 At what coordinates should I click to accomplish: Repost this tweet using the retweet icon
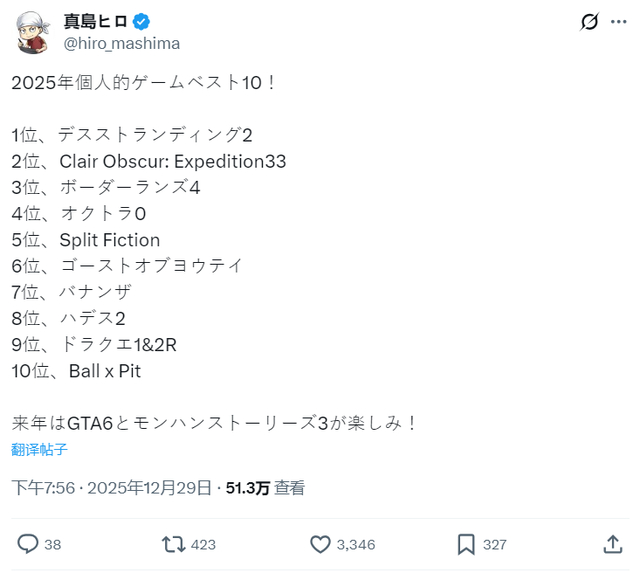point(172,544)
